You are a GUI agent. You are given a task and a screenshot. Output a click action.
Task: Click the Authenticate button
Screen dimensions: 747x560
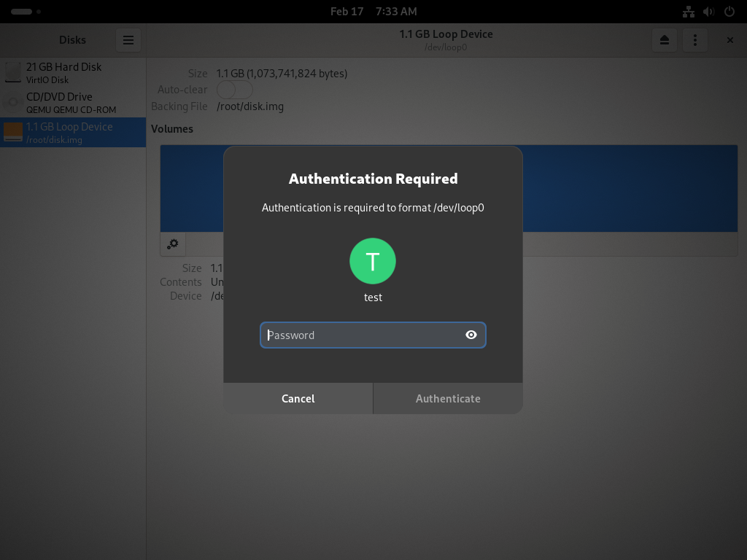(x=448, y=399)
